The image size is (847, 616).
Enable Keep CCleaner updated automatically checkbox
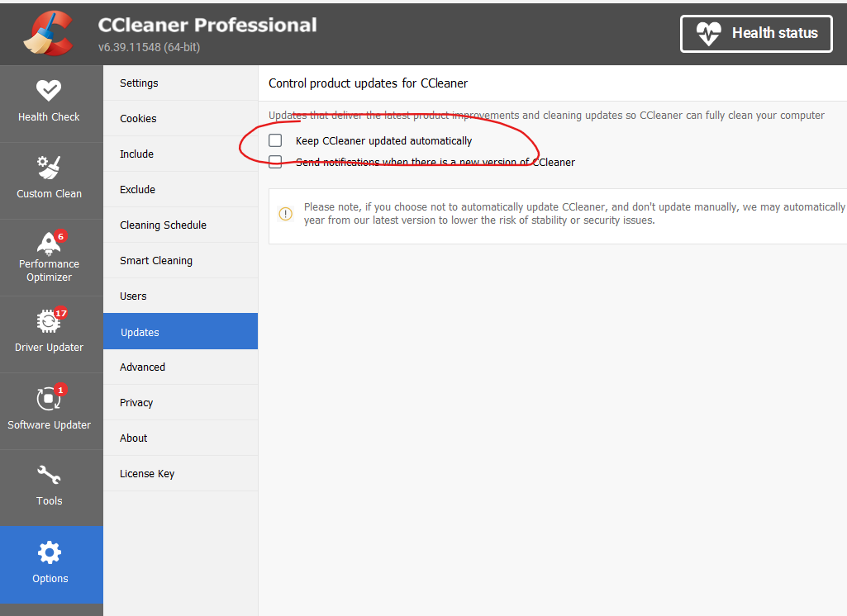pos(275,141)
